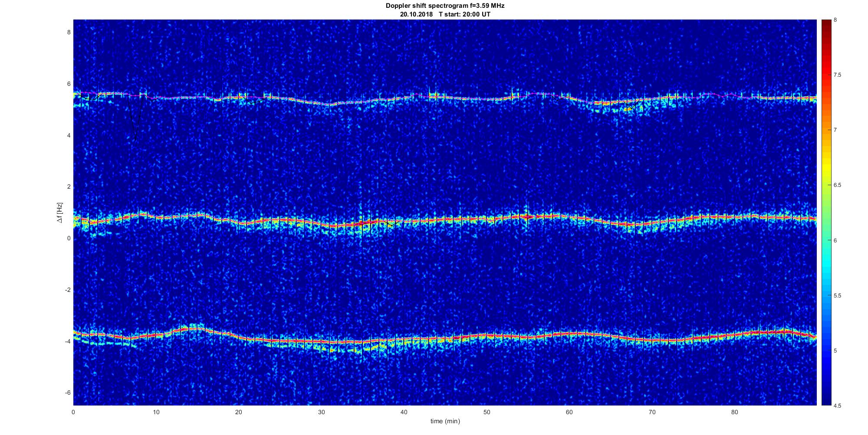Click the y-axis tick label -4
Image resolution: width=868 pixels, height=435 pixels.
pyautogui.click(x=68, y=341)
